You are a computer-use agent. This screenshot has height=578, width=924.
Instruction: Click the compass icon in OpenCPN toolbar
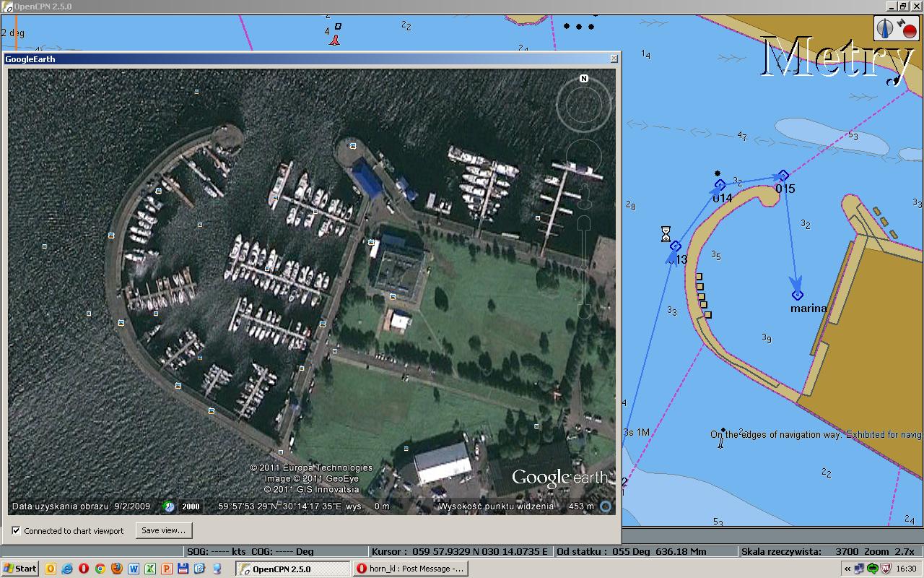click(x=886, y=29)
